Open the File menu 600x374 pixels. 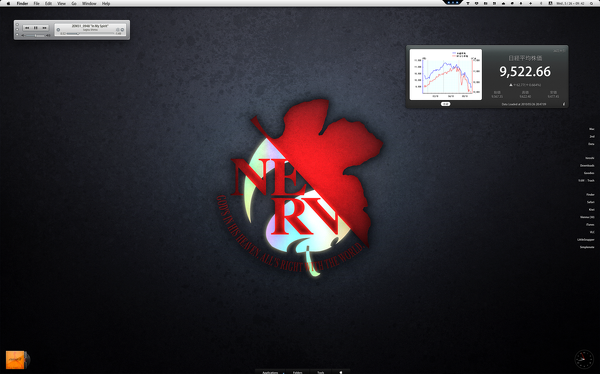click(x=36, y=3)
